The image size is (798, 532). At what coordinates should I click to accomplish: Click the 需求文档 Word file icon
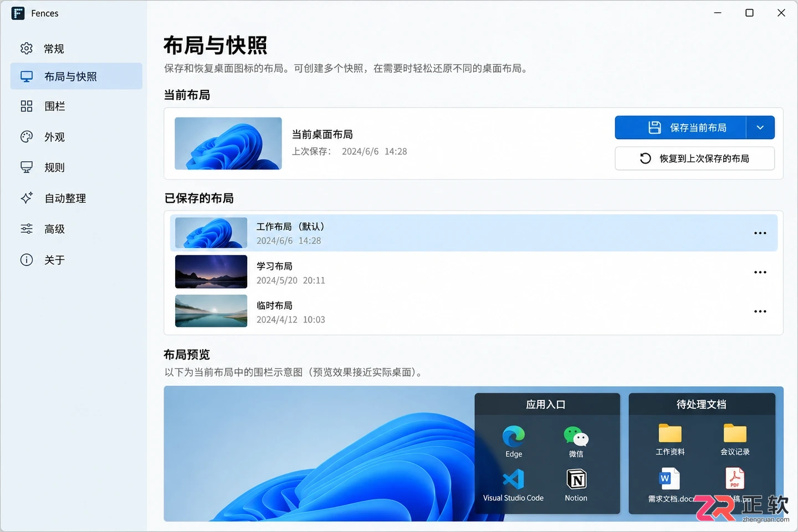(668, 479)
